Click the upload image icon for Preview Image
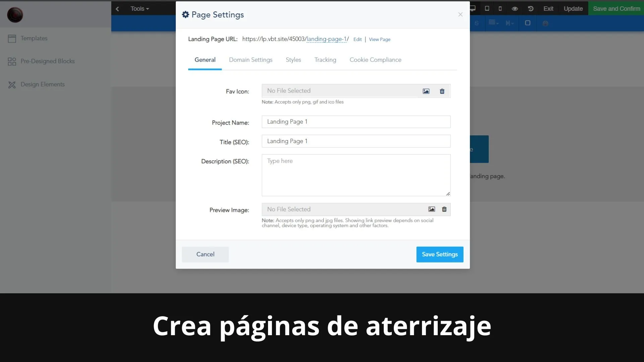644x362 pixels. [431, 209]
